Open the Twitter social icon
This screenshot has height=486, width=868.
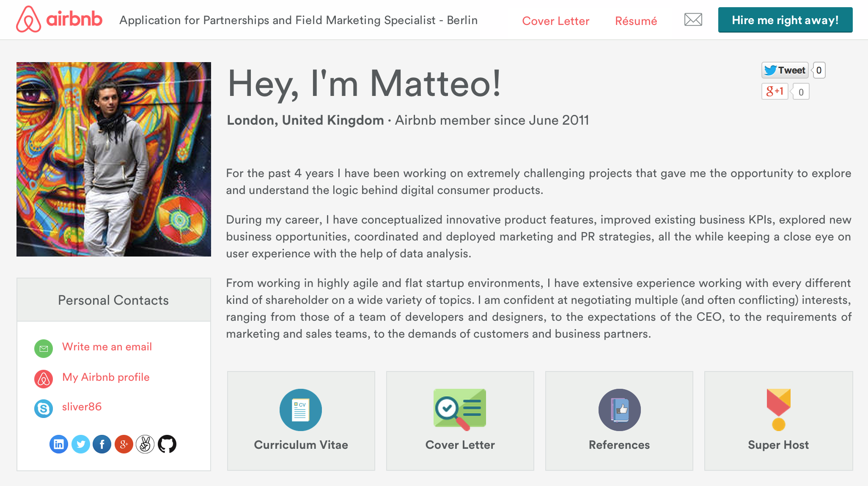point(80,444)
